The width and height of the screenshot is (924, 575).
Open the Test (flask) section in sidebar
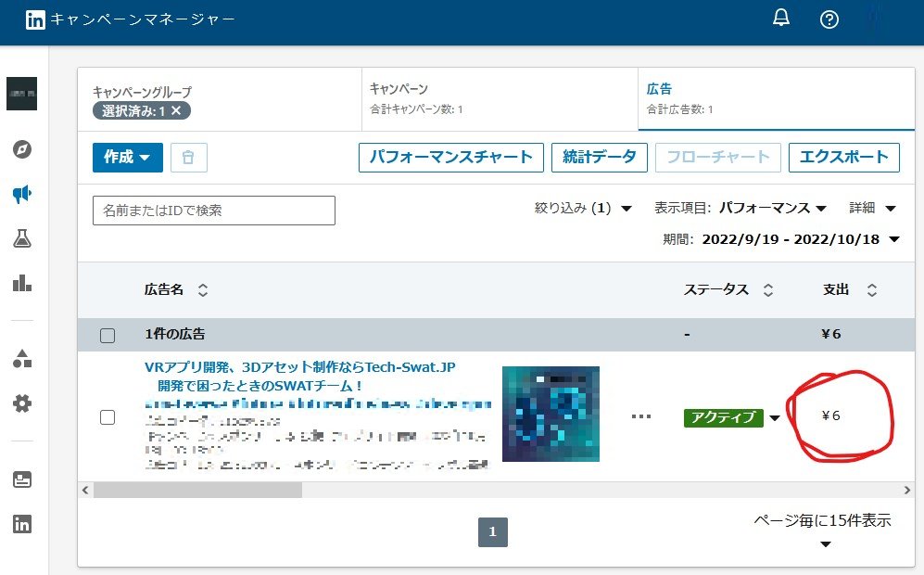click(x=21, y=238)
